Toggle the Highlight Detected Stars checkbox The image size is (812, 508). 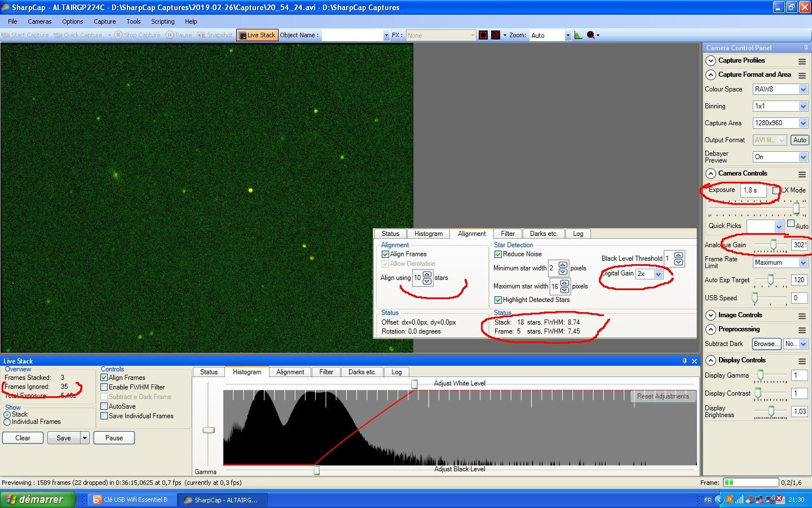[498, 300]
